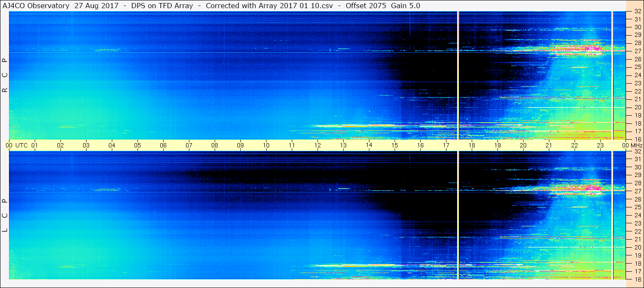The height and width of the screenshot is (288, 644).
Task: Click 'DPS on TFD Array' in the header
Action: (x=162, y=6)
